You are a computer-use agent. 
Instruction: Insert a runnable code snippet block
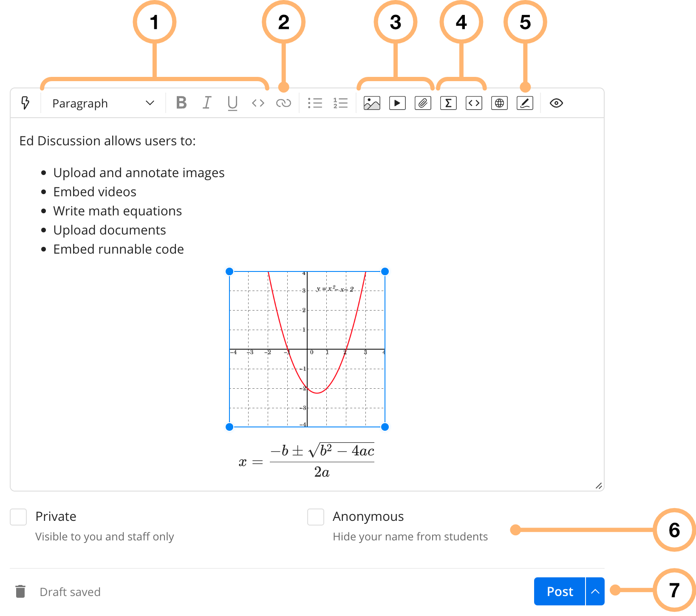click(474, 103)
